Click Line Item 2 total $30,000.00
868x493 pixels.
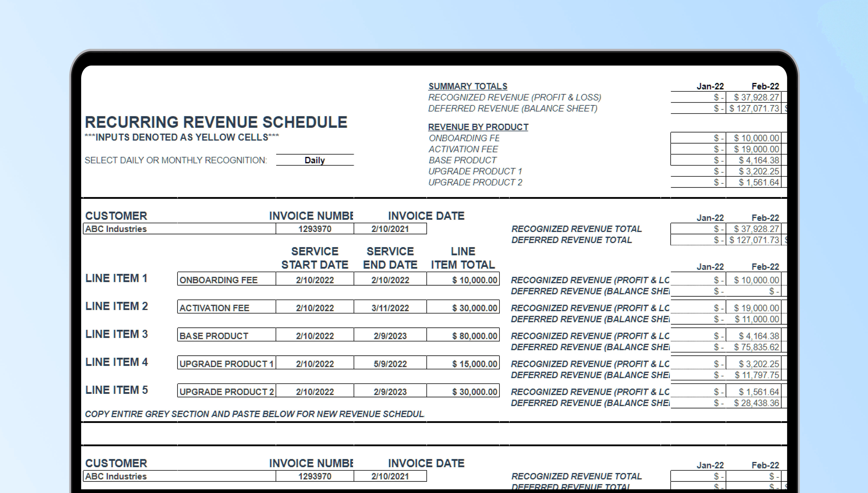click(x=463, y=307)
